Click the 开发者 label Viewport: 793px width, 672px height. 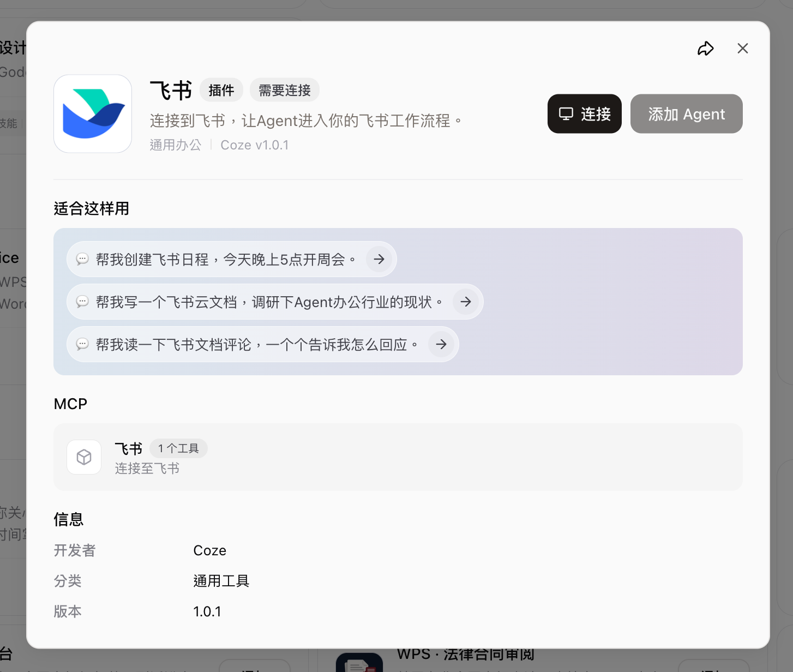(x=75, y=550)
